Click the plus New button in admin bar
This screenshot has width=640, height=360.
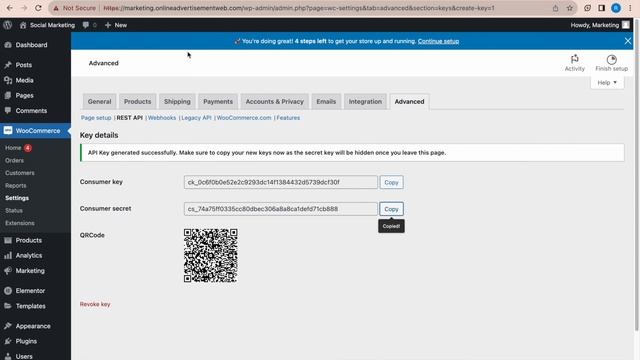pos(116,25)
